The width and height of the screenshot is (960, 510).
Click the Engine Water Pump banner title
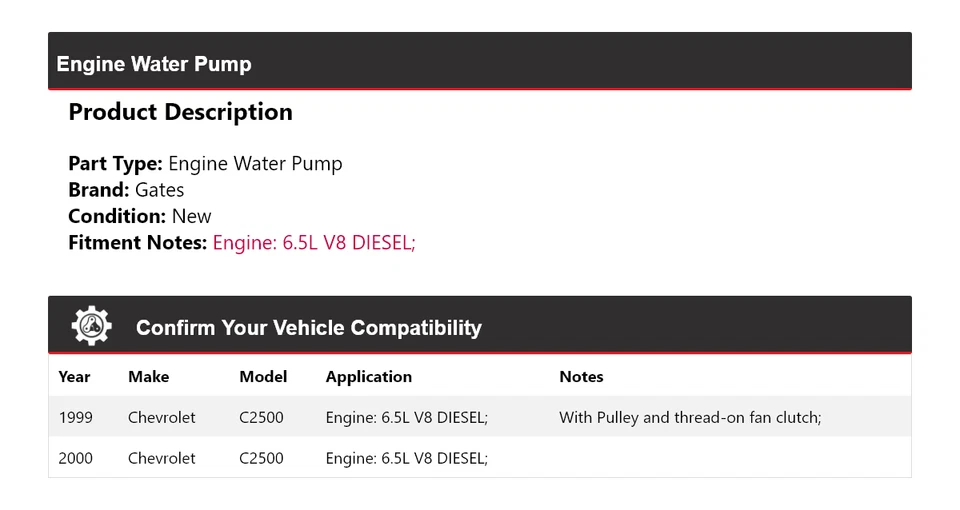(154, 64)
